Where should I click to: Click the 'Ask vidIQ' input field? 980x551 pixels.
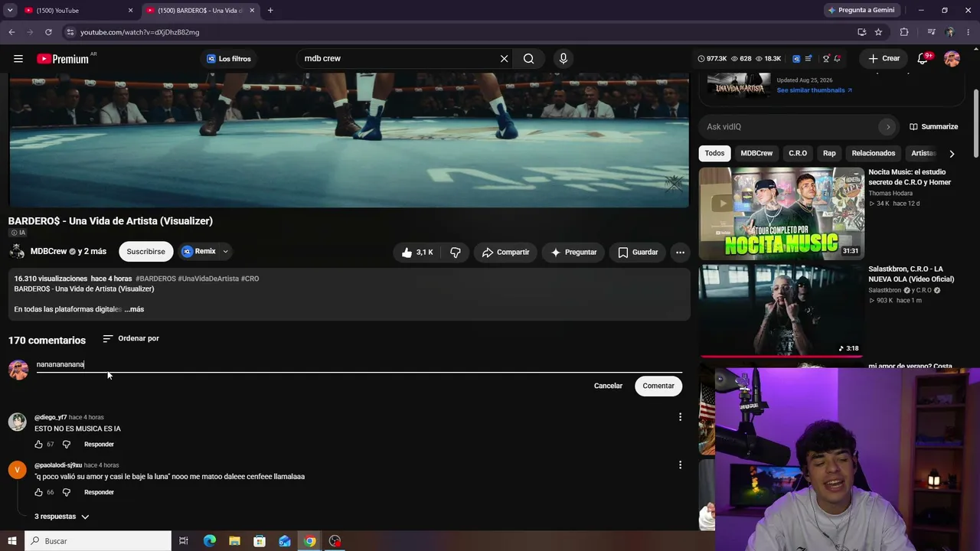[x=800, y=127]
